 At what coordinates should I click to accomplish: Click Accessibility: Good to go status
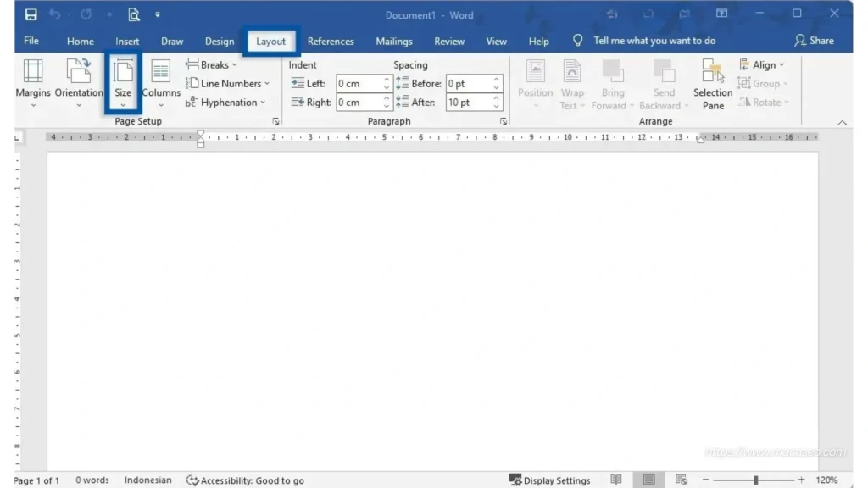[245, 480]
